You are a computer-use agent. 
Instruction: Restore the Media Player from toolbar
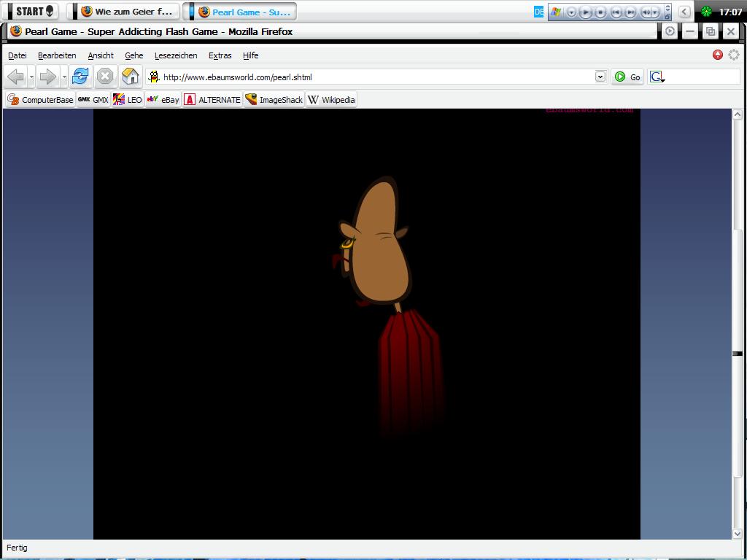point(668,17)
